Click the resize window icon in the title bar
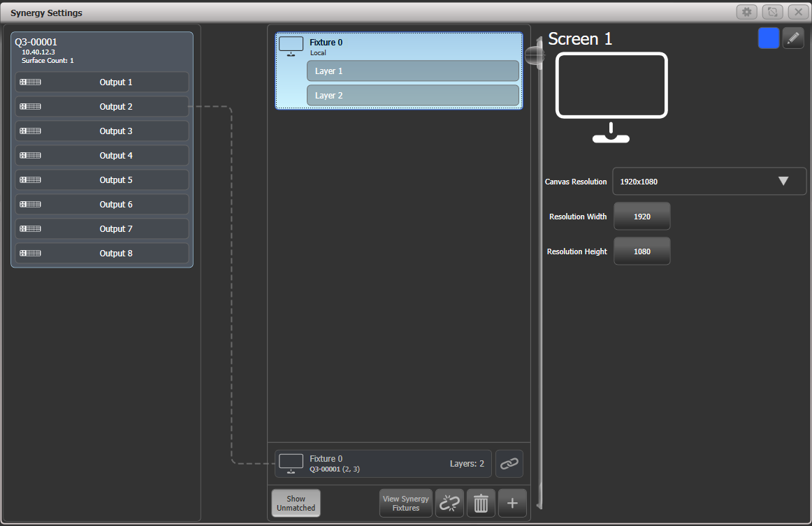812x526 pixels. pos(772,12)
